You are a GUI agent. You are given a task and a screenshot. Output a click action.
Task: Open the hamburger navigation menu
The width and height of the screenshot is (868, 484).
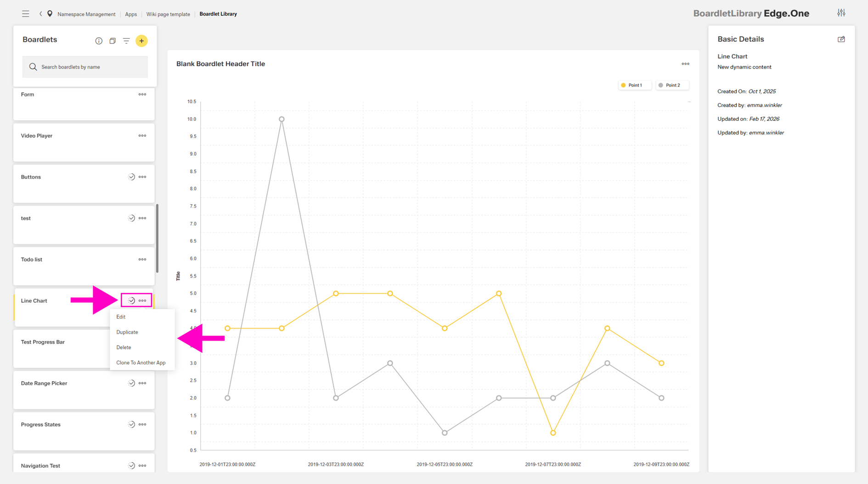26,14
